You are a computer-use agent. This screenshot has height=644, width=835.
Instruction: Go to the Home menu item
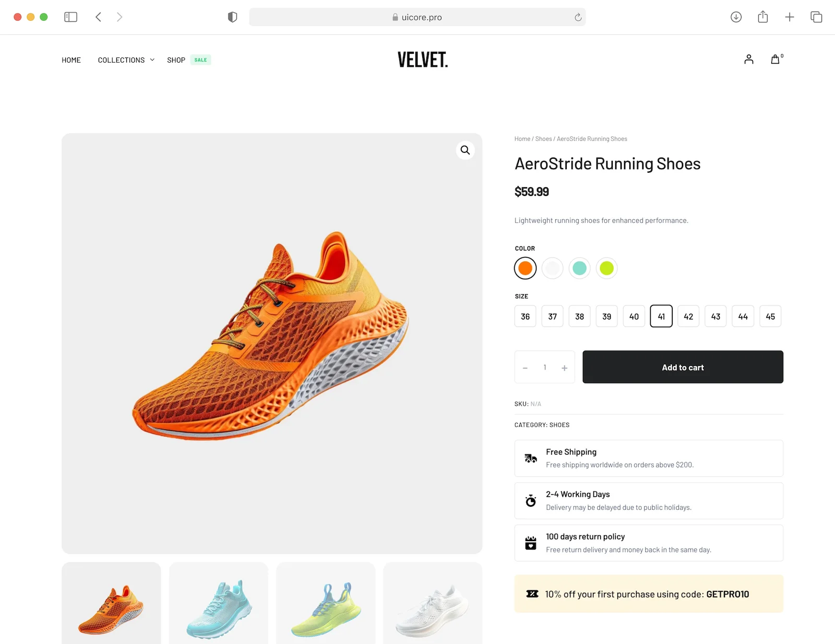tap(71, 60)
